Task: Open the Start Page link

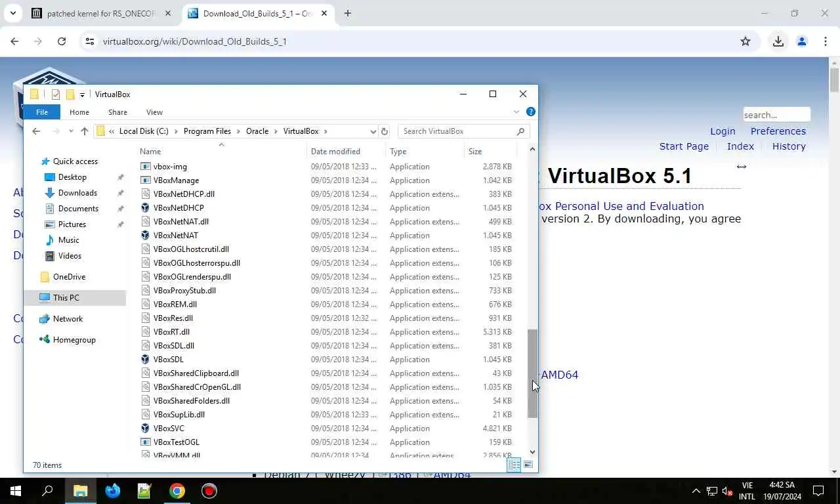Action: click(x=684, y=146)
